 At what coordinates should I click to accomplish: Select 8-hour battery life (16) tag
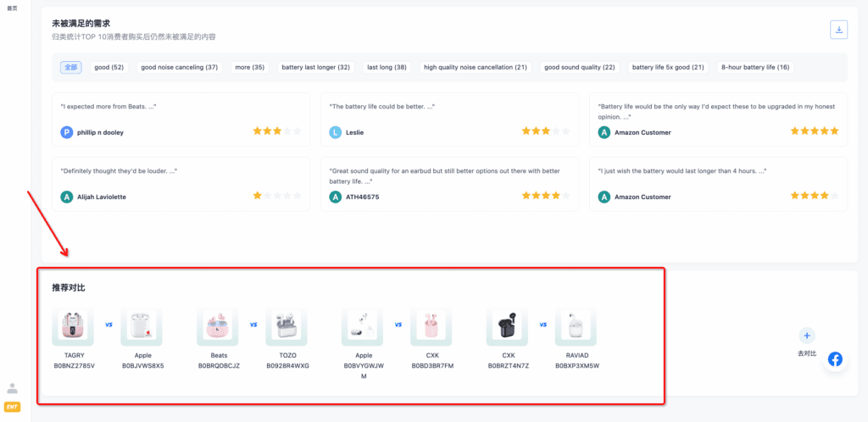(755, 68)
